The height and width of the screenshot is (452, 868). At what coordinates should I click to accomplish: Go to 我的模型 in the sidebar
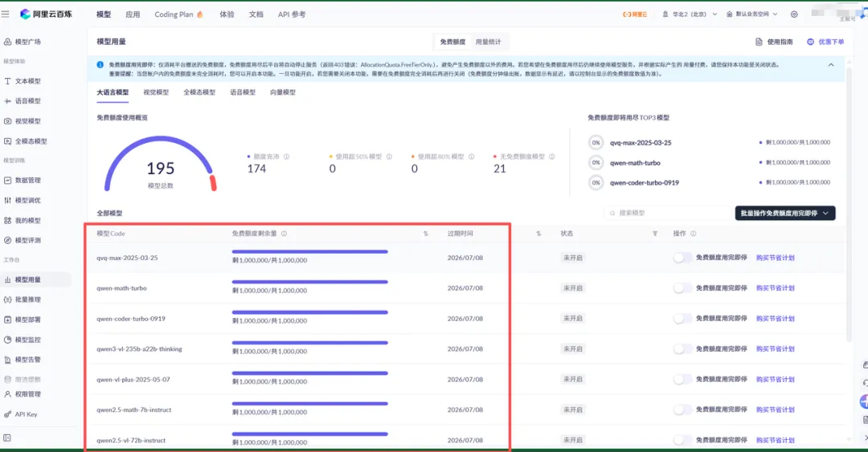23,220
